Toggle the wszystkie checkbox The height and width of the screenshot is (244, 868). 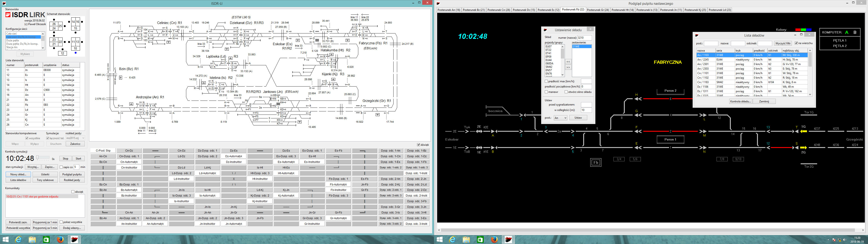click(27, 138)
